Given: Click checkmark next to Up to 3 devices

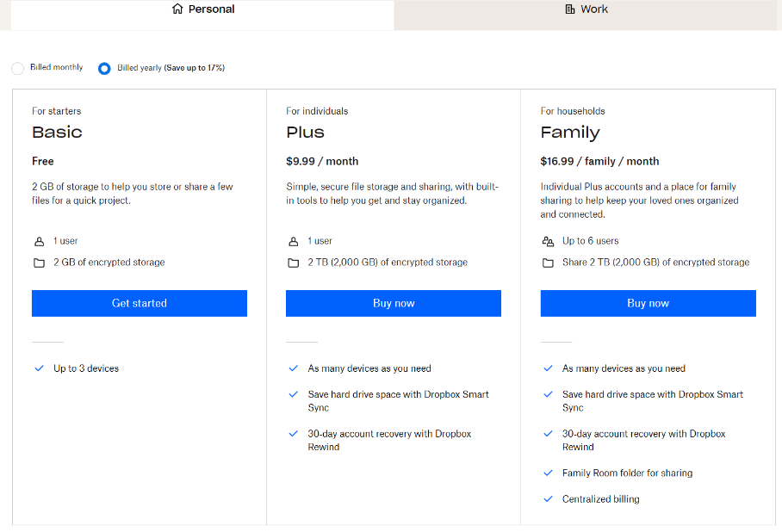Looking at the screenshot, I should [x=39, y=368].
